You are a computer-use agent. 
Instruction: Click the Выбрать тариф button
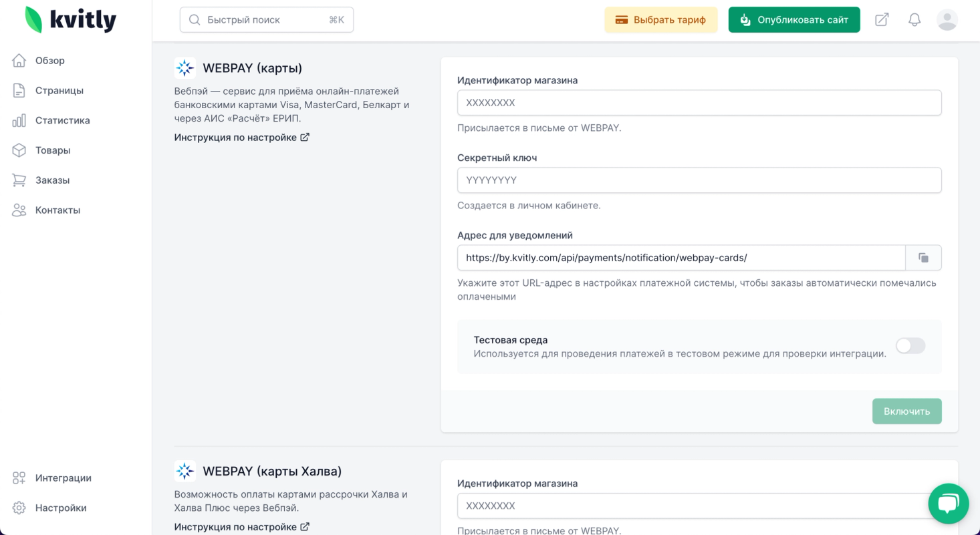(660, 20)
